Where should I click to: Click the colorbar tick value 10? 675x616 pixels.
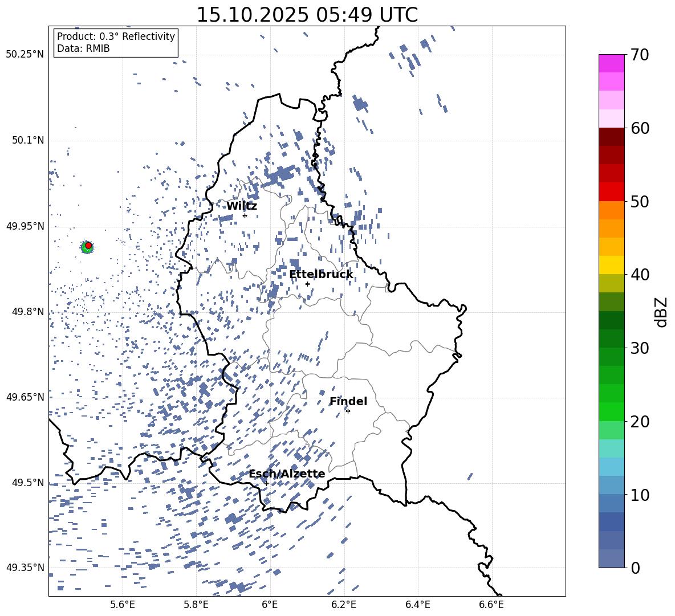640,495
